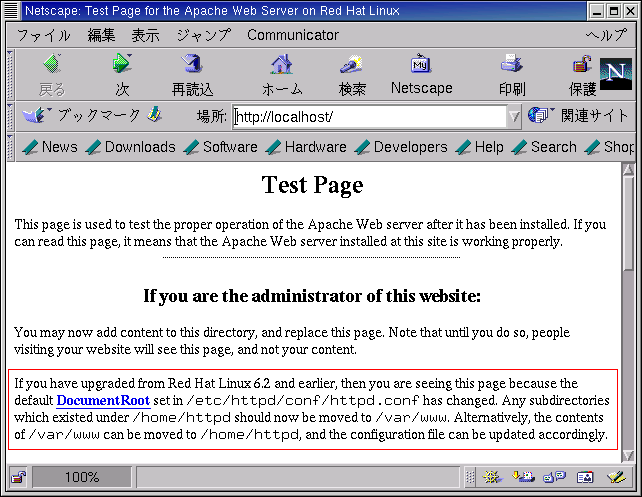Click the vertical scrollbar down arrow

628,455
